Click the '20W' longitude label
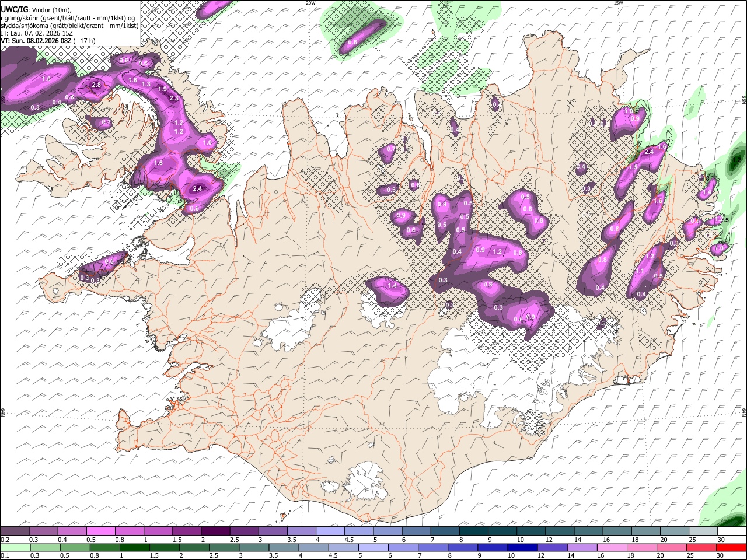This screenshot has width=747, height=560. tap(310, 3)
